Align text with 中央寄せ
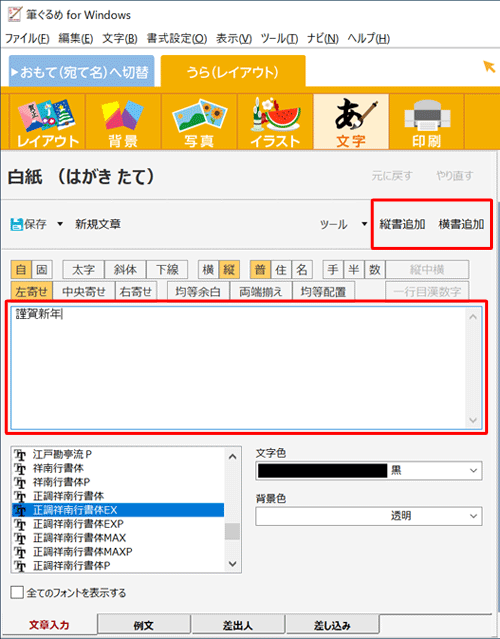The width and height of the screenshot is (500, 639). point(84,291)
